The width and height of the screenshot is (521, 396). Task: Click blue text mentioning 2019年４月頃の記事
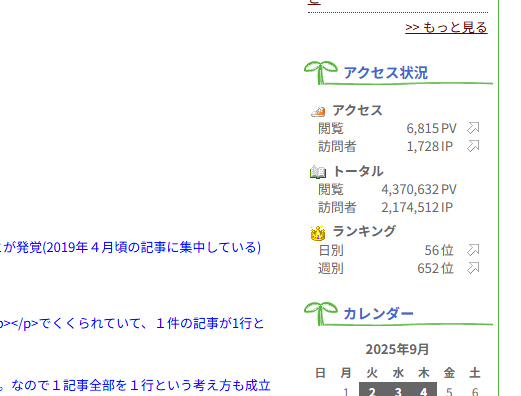click(x=130, y=247)
